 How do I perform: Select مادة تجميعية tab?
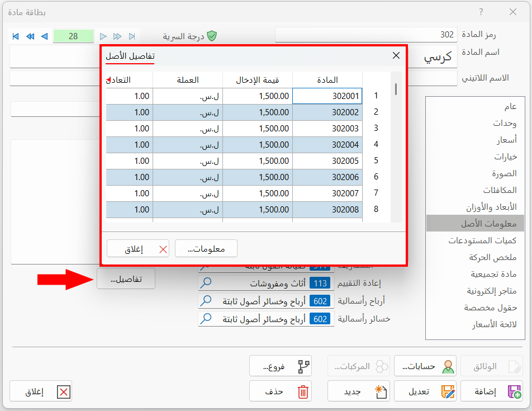click(x=475, y=274)
